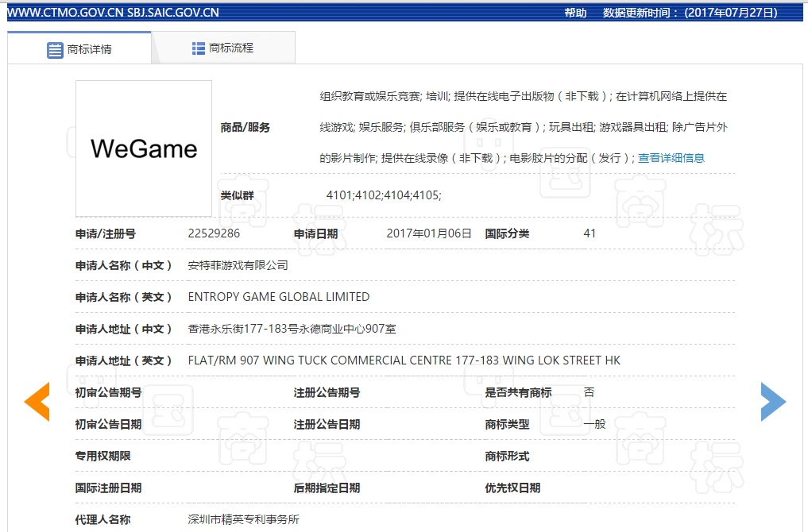Click the application date 2017年01月06日
Image resolution: width=808 pixels, height=532 pixels.
[429, 233]
